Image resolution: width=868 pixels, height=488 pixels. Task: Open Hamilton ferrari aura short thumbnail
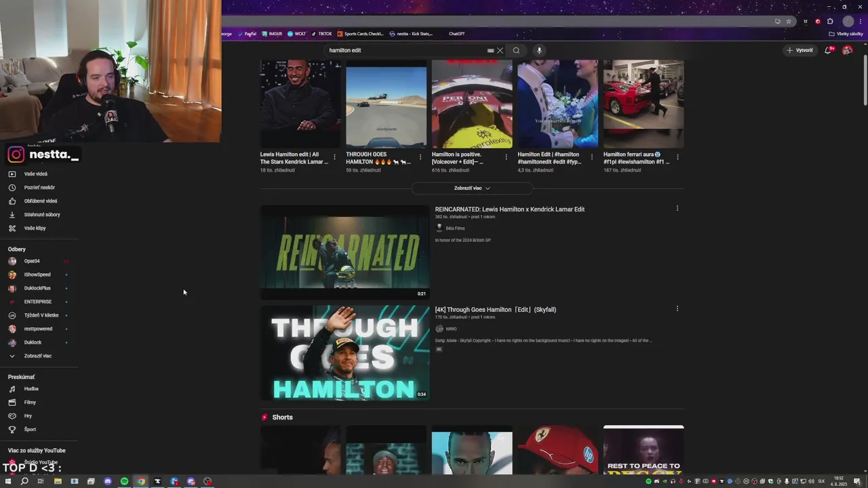[644, 104]
